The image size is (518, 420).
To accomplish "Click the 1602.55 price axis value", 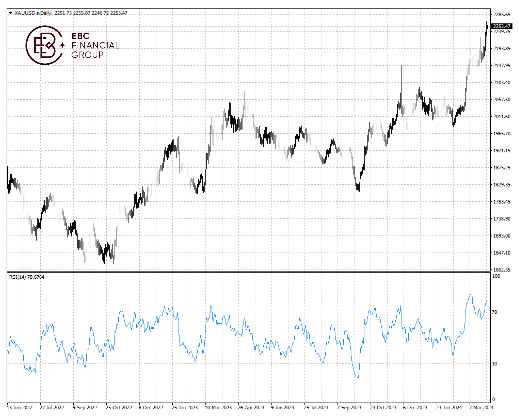I will [x=502, y=270].
